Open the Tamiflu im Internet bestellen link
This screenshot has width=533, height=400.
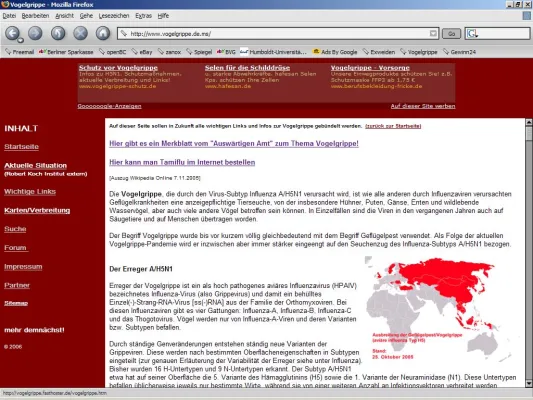pyautogui.click(x=182, y=162)
